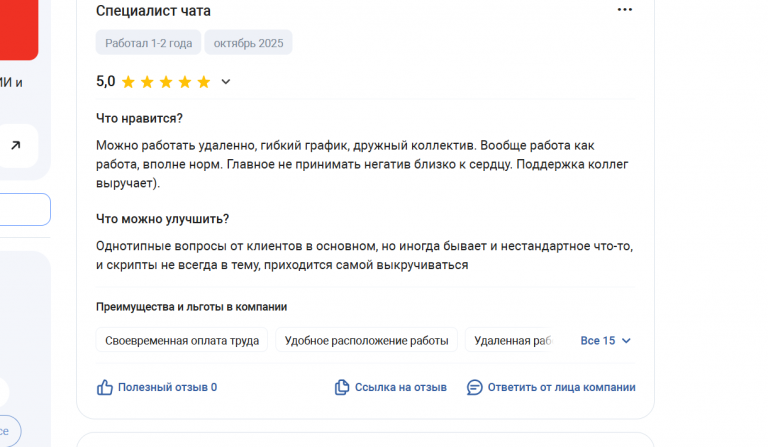The image size is (768, 447).
Task: Open the three-dot menu for the review
Action: pyautogui.click(x=625, y=10)
